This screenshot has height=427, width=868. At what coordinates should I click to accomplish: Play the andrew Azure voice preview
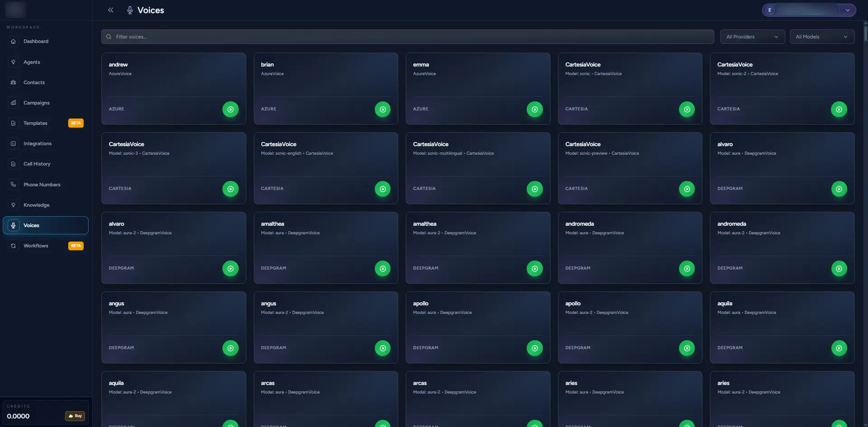pyautogui.click(x=230, y=109)
